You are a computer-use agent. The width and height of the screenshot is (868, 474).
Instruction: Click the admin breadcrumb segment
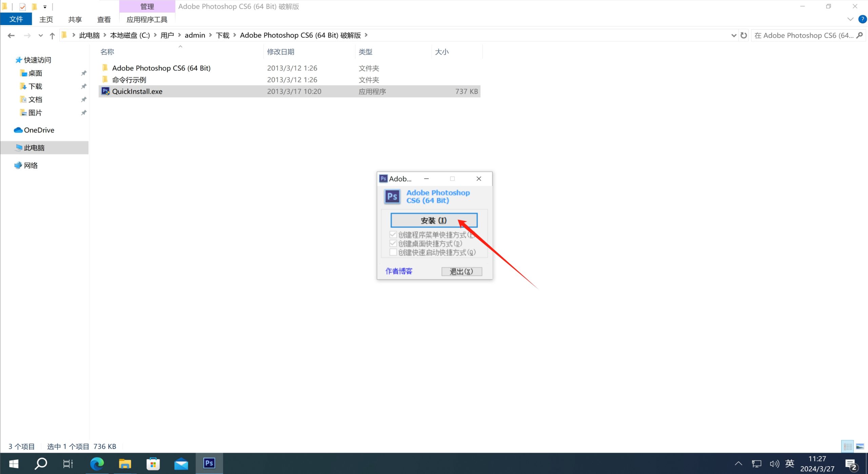[x=195, y=35]
